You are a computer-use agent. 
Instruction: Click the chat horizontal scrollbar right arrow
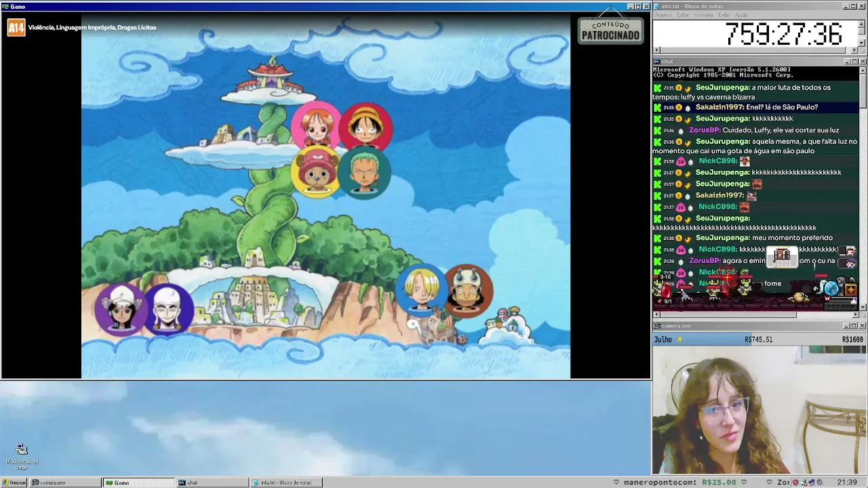pyautogui.click(x=854, y=314)
